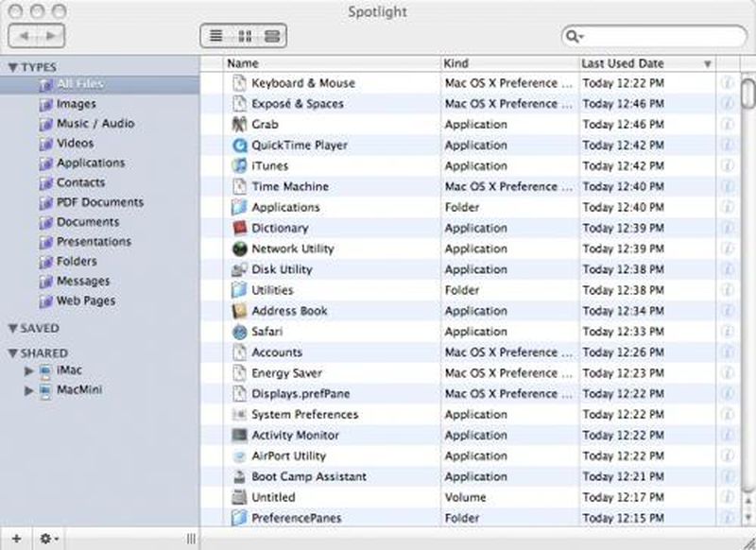The image size is (756, 550).
Task: Click the Time Machine preference icon
Action: coord(239,186)
